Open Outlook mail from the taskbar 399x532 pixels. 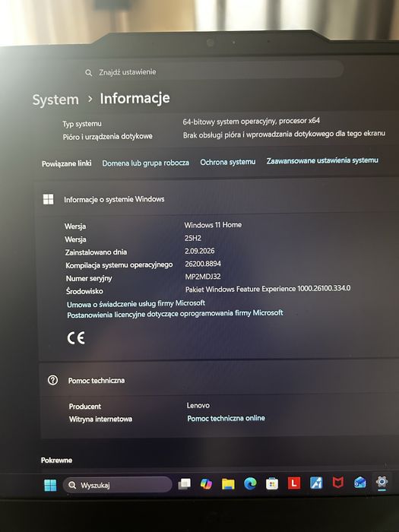[359, 482]
